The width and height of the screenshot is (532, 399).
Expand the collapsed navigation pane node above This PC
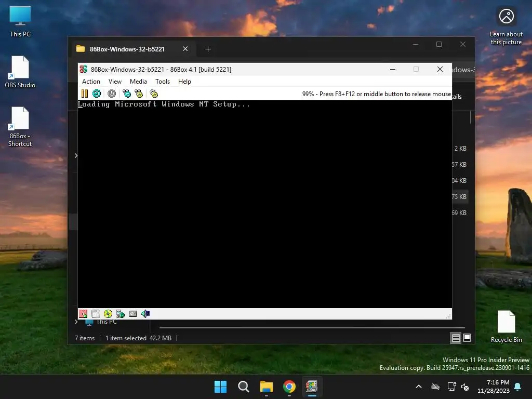coord(76,155)
